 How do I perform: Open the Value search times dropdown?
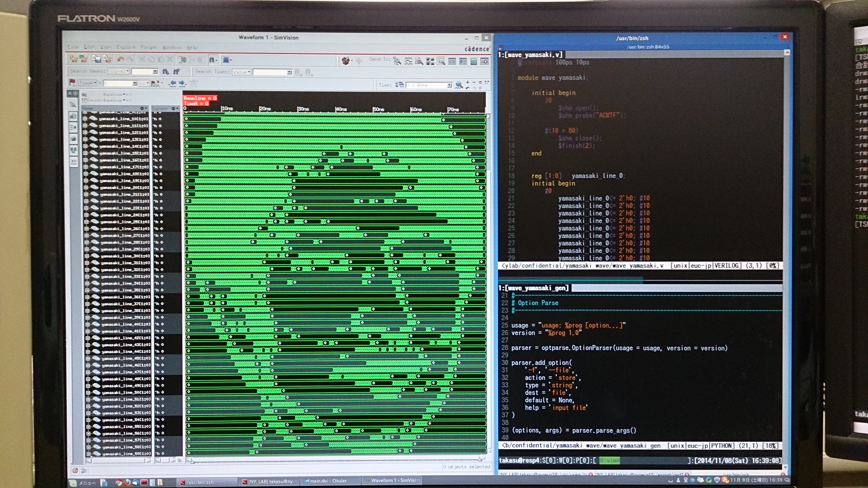(x=241, y=72)
